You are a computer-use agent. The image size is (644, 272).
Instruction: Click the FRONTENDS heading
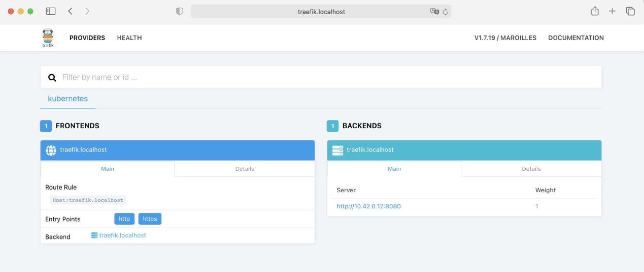coord(78,126)
